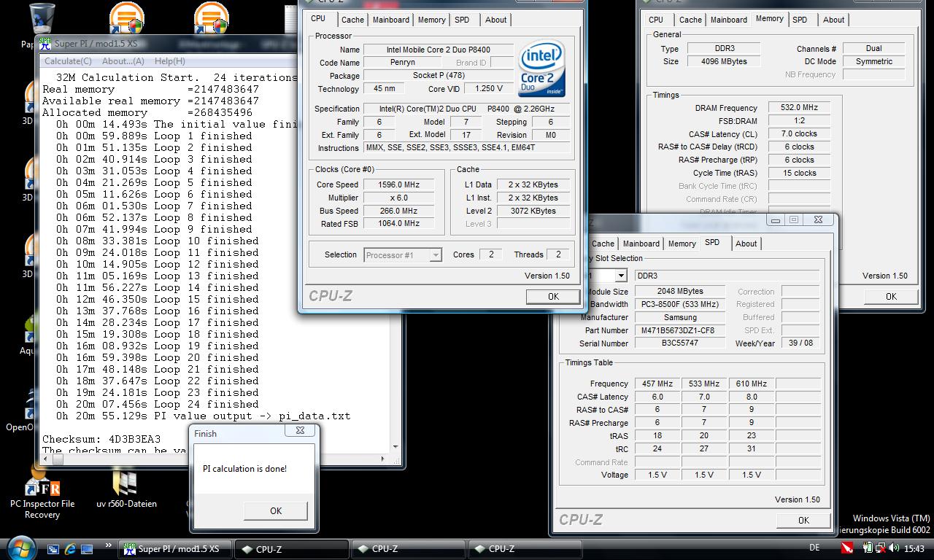The width and height of the screenshot is (934, 560).
Task: Click the Super PI output scrollbar down arrow
Action: tap(395, 447)
